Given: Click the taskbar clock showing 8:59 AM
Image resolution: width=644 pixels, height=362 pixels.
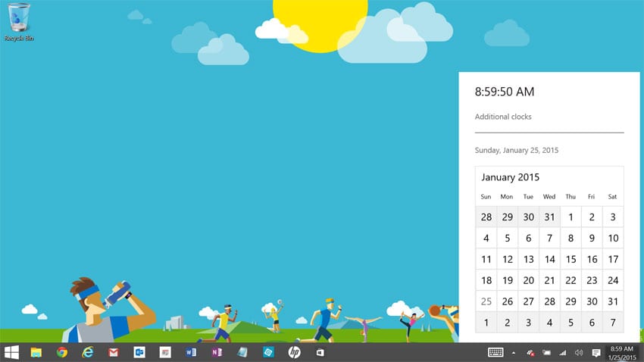Looking at the screenshot, I should [621, 353].
